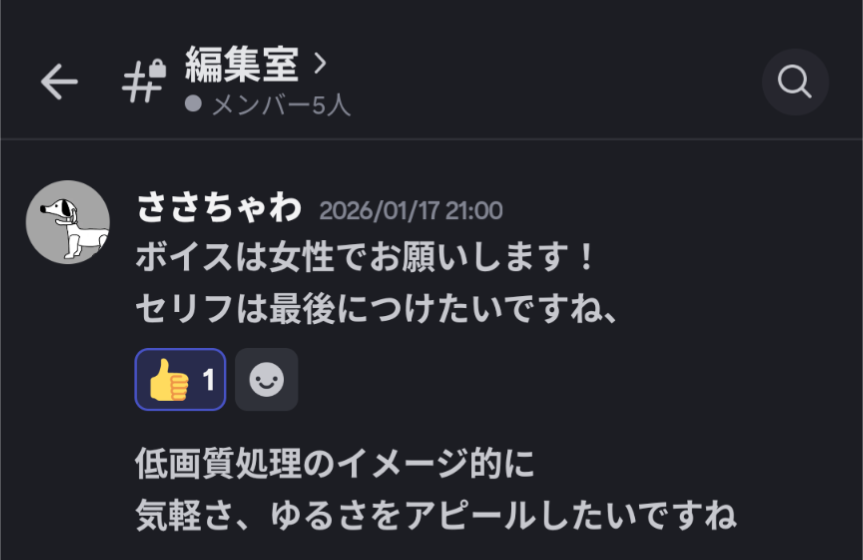
Task: Select the message 低画質処理のイメージ的に
Action: pos(335,463)
